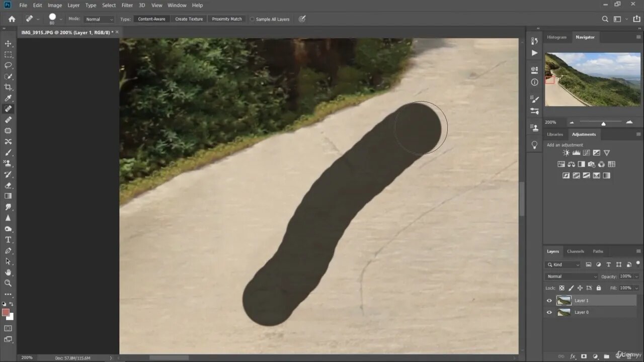Switch to the Histogram tab
The width and height of the screenshot is (644, 362).
click(556, 37)
